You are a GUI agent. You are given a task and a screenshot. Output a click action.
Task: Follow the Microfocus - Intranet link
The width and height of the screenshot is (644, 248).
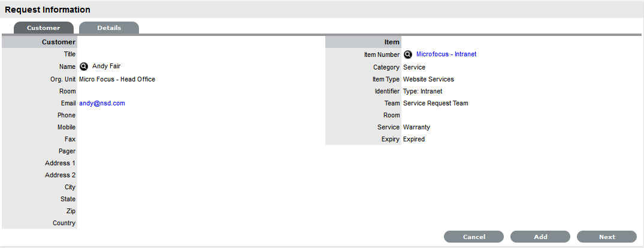tap(446, 55)
